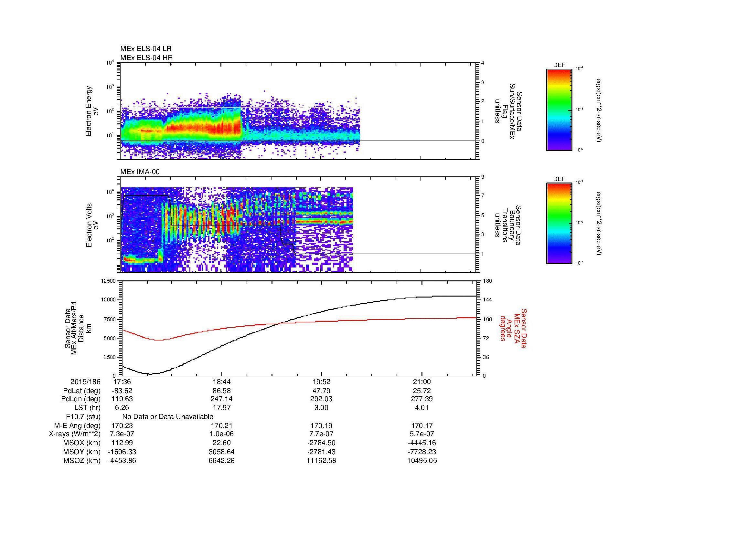Click X-rays value '7.3e-07'
This screenshot has width=756, height=534.
pos(122,434)
